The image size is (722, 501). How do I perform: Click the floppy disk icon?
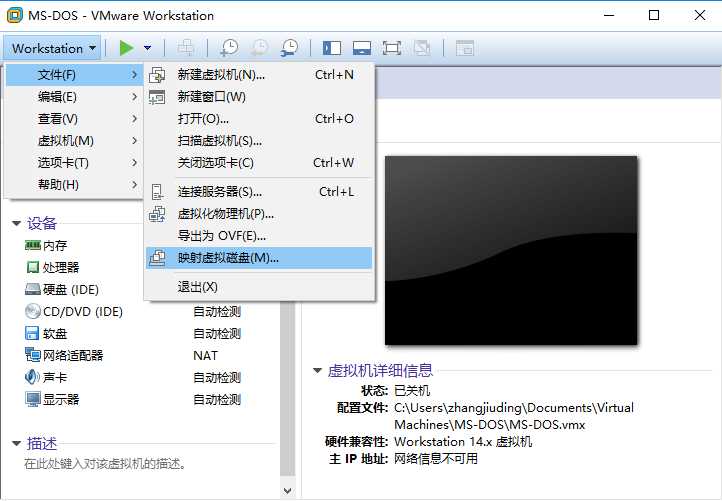[32, 333]
